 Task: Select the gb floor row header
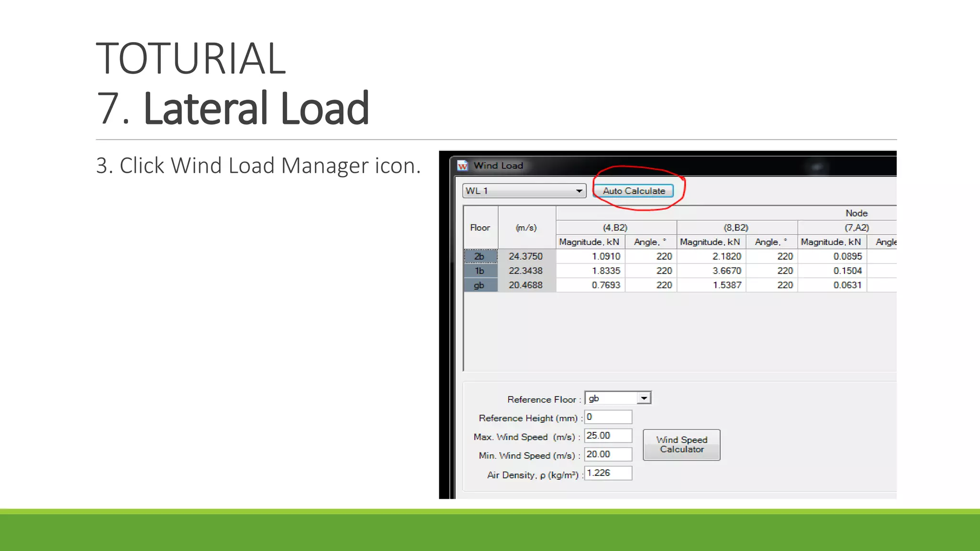[480, 285]
